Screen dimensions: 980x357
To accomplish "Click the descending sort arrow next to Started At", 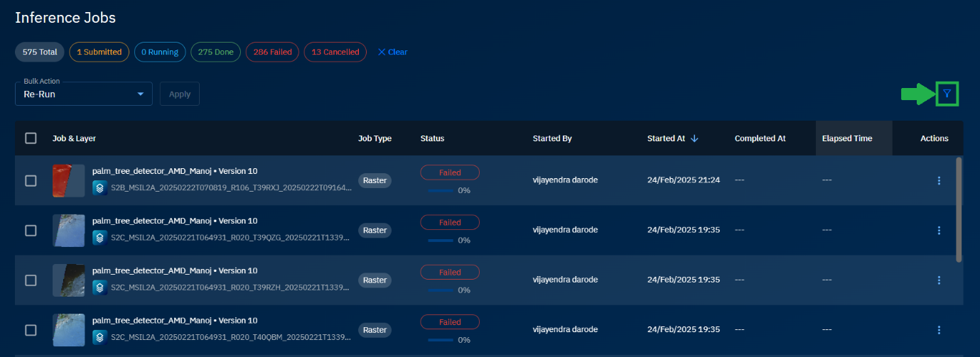I will click(x=694, y=138).
